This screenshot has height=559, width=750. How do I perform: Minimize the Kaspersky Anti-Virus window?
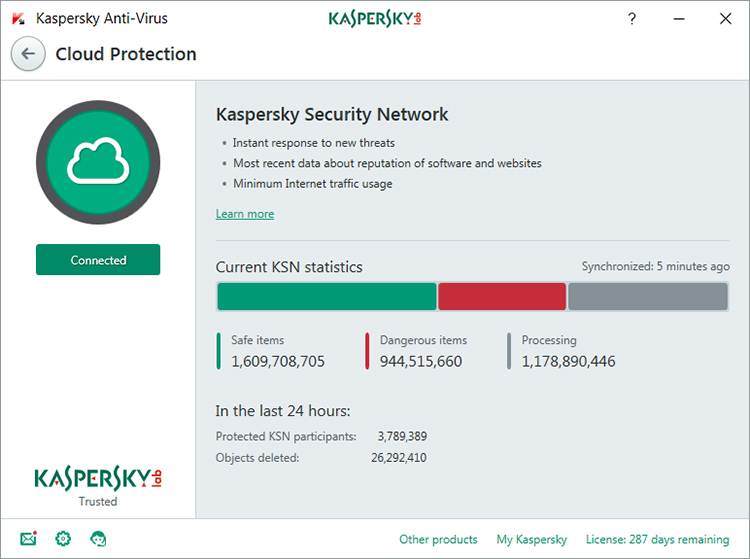click(x=679, y=18)
